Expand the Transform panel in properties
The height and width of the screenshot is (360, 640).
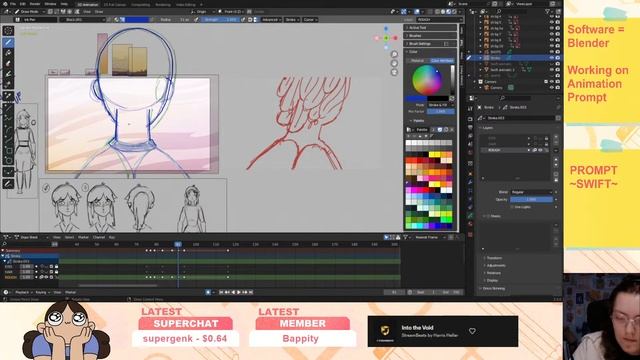(x=494, y=258)
